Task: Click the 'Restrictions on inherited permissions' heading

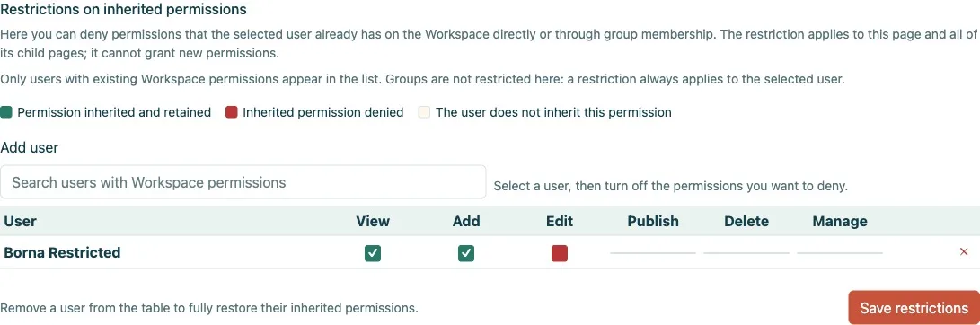Action: click(123, 9)
